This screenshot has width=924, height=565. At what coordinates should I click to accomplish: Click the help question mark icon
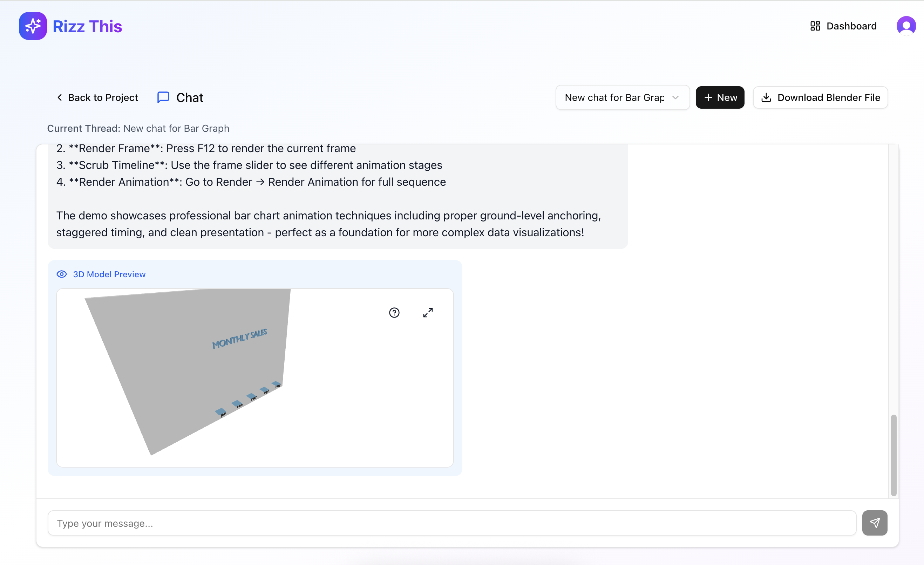pos(394,313)
